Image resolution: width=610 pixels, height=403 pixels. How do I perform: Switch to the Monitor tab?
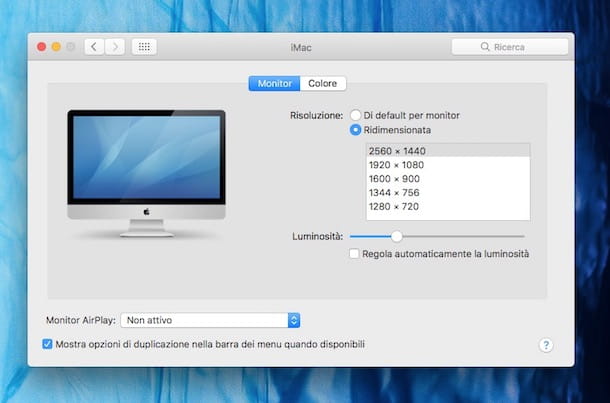(274, 83)
